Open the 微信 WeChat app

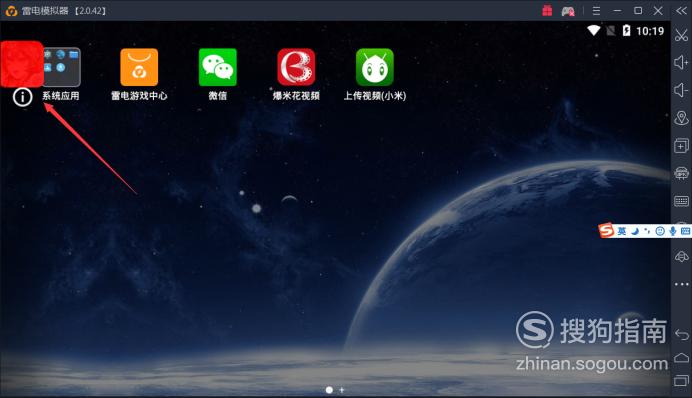(x=218, y=67)
